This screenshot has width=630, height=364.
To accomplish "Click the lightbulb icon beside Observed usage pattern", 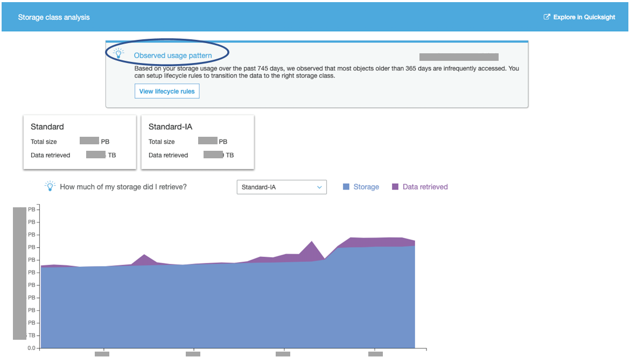I will point(118,52).
